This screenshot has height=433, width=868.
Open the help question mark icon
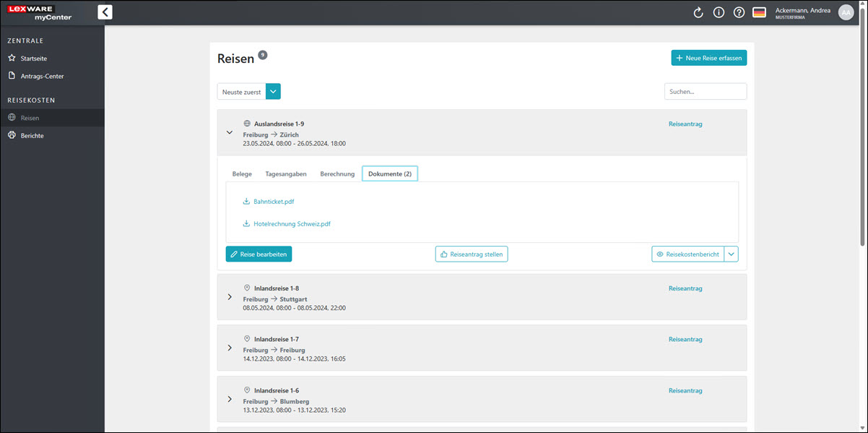739,12
